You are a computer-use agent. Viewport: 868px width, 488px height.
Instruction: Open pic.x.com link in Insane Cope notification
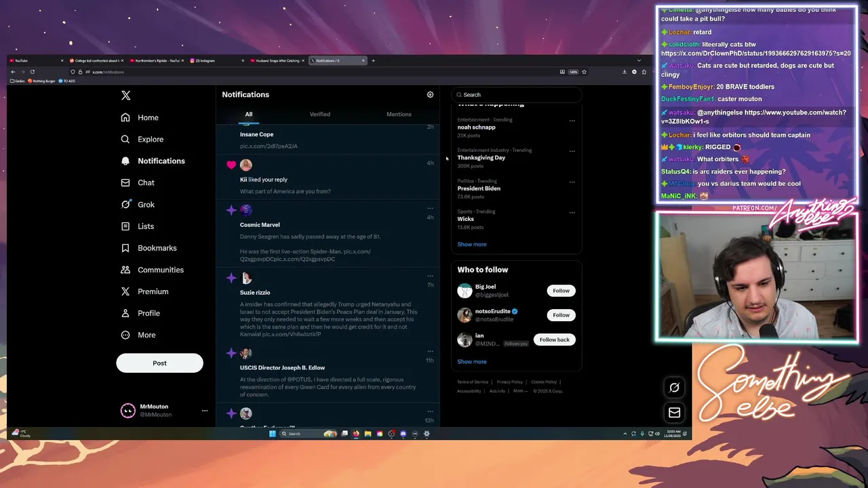click(269, 146)
